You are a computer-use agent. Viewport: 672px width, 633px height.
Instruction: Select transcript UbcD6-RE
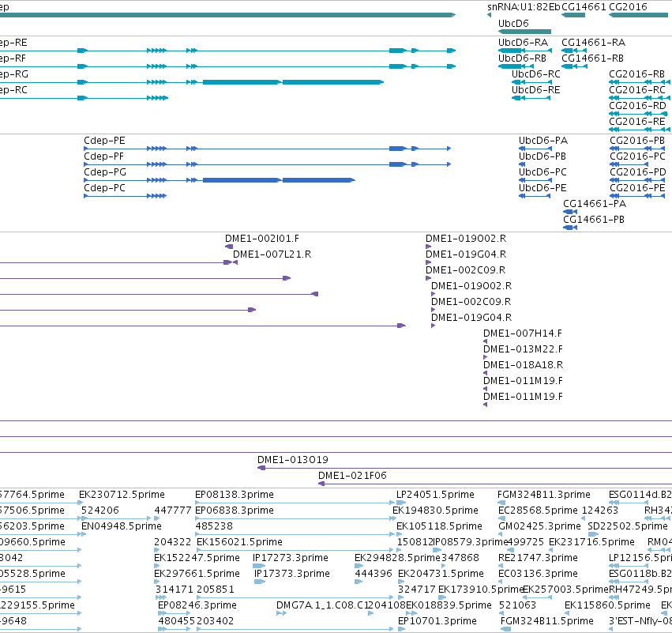(x=535, y=90)
